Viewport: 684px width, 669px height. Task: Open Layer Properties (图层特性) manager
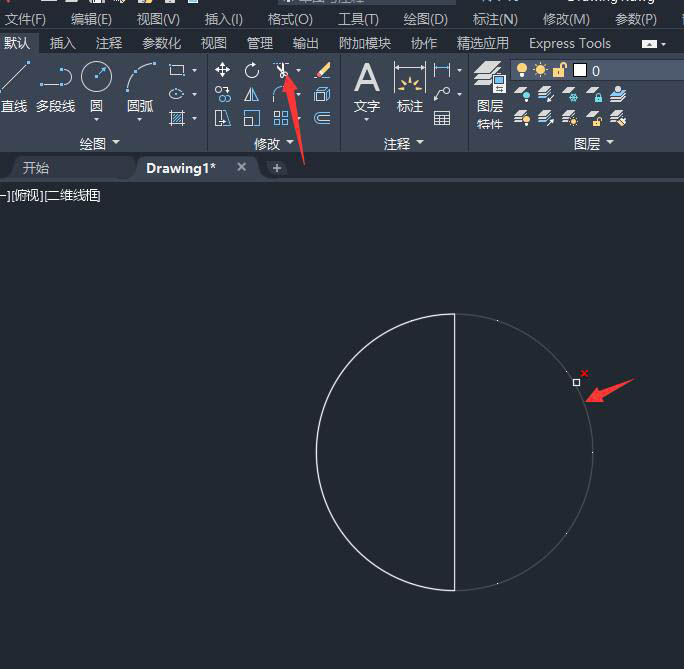click(x=489, y=92)
